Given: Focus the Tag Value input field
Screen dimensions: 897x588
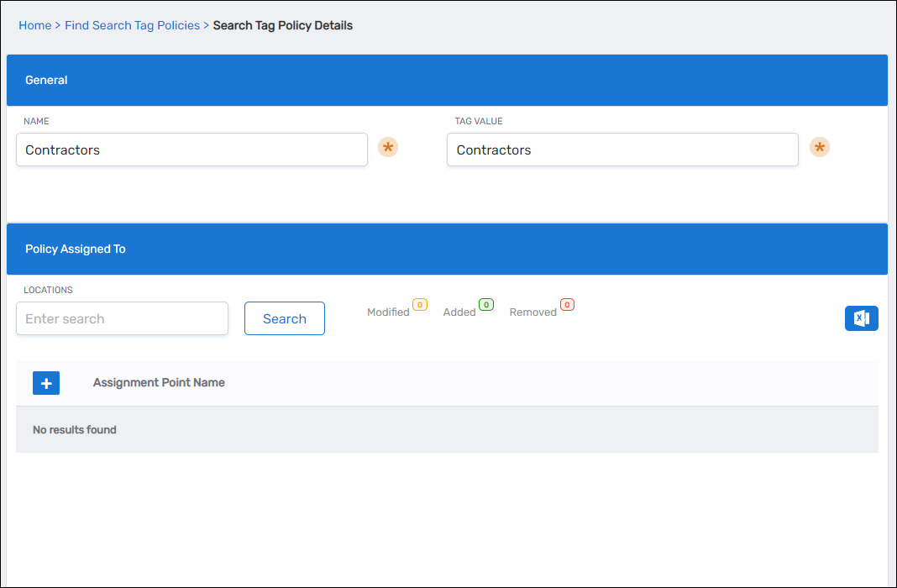Looking at the screenshot, I should [x=622, y=150].
